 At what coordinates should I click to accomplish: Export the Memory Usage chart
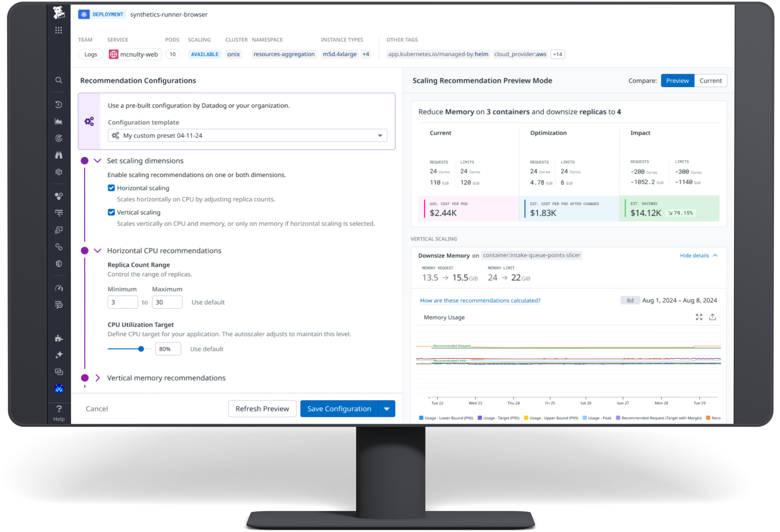click(x=713, y=317)
